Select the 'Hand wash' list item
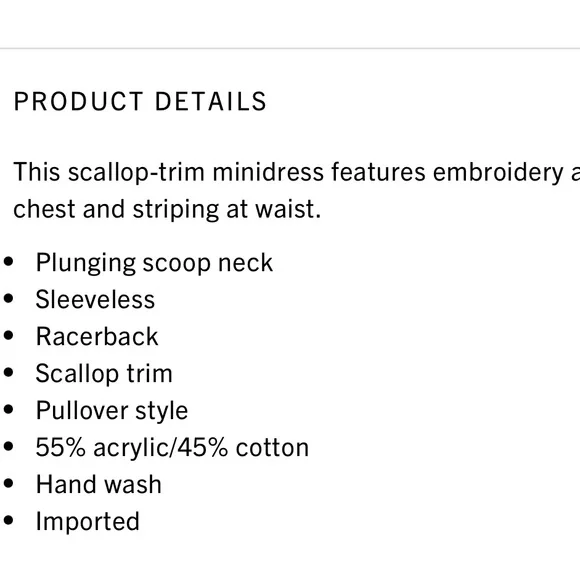The image size is (580, 580). 98,484
